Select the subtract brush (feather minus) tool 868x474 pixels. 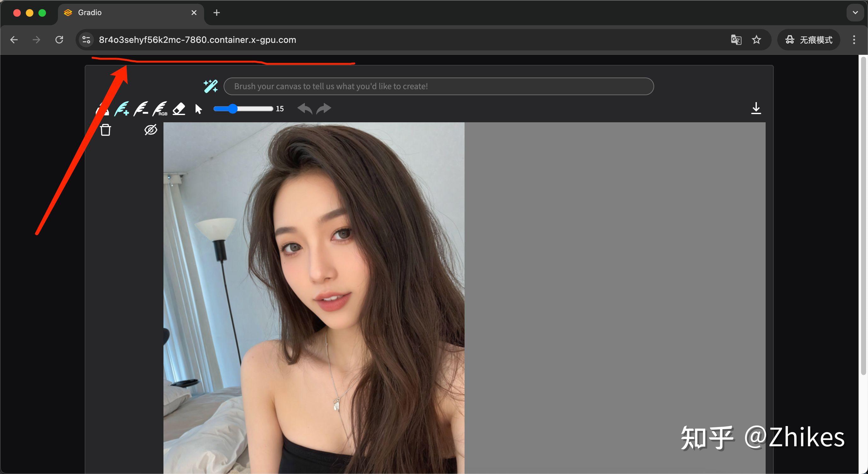tap(141, 109)
